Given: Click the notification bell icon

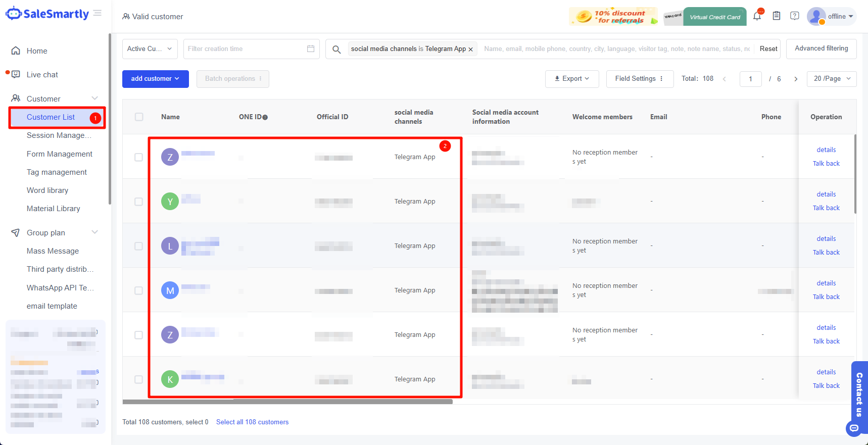Looking at the screenshot, I should pyautogui.click(x=757, y=16).
